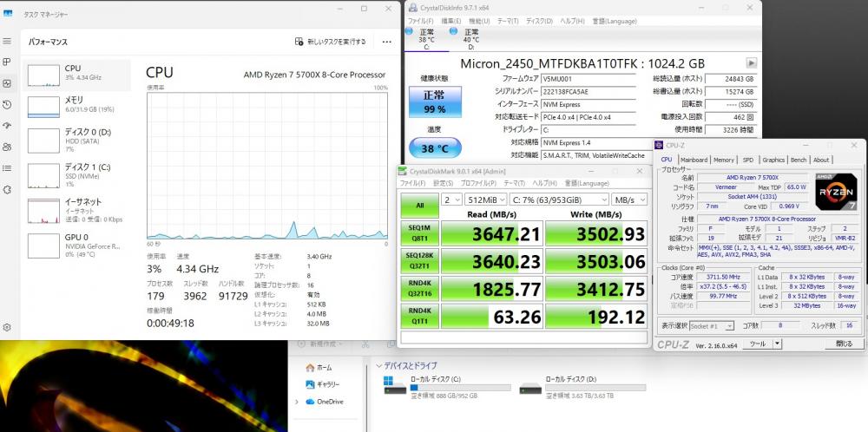Run RND4K Q1T1 test
The height and width of the screenshot is (432, 868).
419,317
